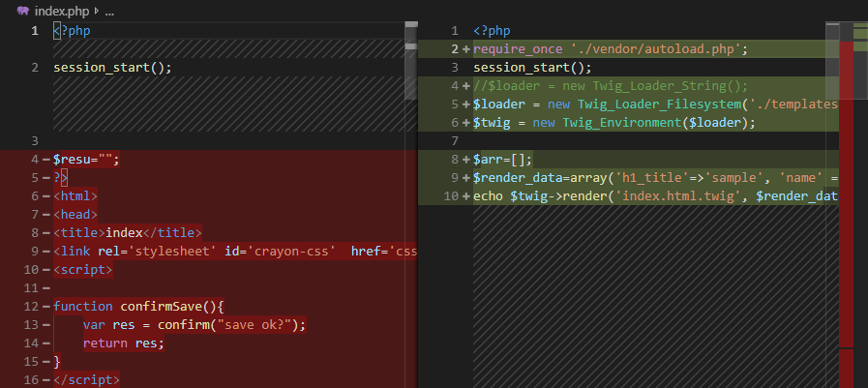Click the '$render_data=array(' line
This screenshot has height=388, width=868.
[655, 178]
